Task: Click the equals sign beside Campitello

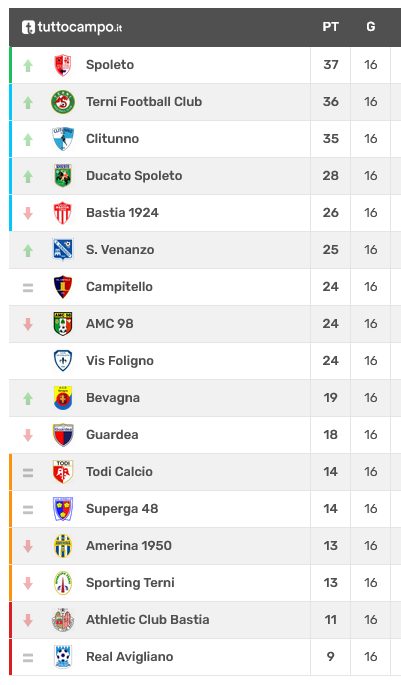Action: (x=28, y=287)
